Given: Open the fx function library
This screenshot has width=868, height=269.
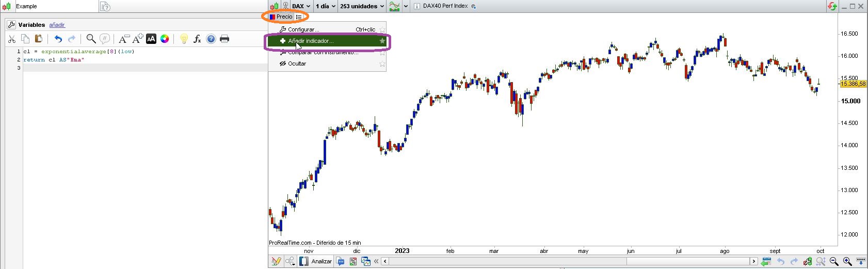Looking at the screenshot, I should coord(197,39).
